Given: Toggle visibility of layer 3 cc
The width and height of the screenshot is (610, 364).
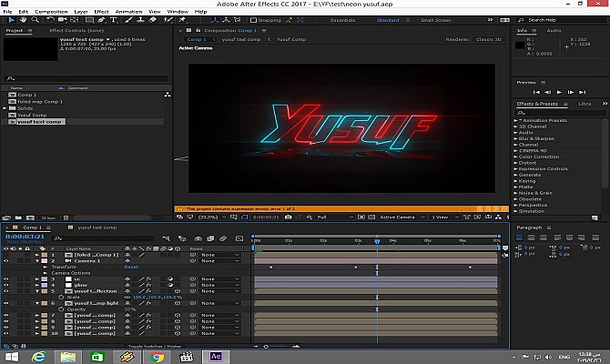Looking at the screenshot, I should [5, 278].
